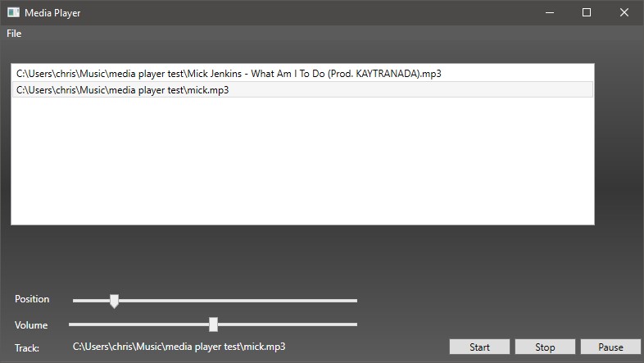Click the Start button
This screenshot has width=644, height=363.
point(479,347)
